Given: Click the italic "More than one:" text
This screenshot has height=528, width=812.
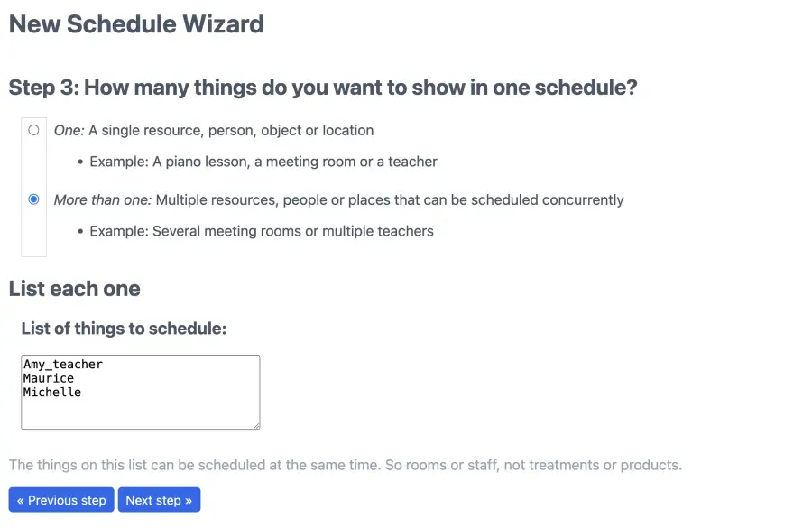Looking at the screenshot, I should coord(103,200).
